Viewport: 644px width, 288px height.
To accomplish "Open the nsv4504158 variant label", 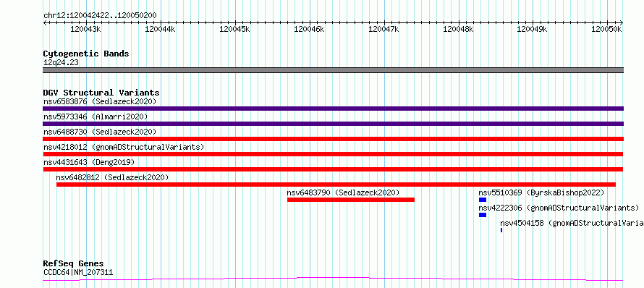I will pyautogui.click(x=572, y=223).
